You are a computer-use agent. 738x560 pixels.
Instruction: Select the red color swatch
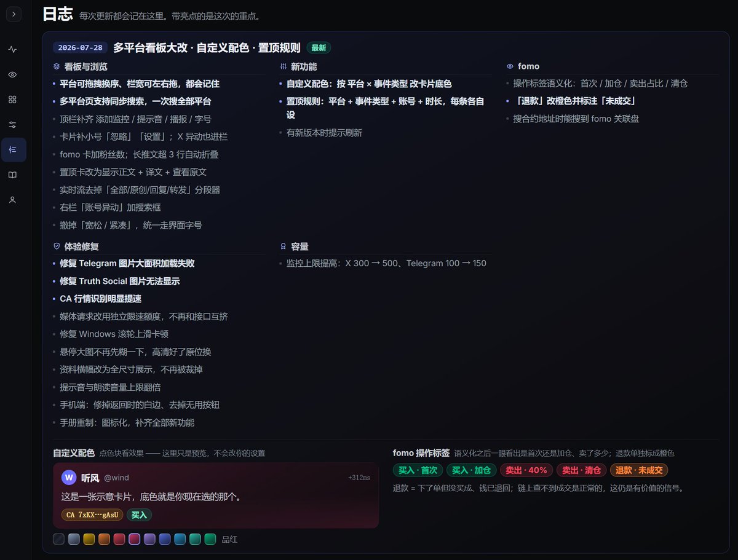pyautogui.click(x=119, y=539)
